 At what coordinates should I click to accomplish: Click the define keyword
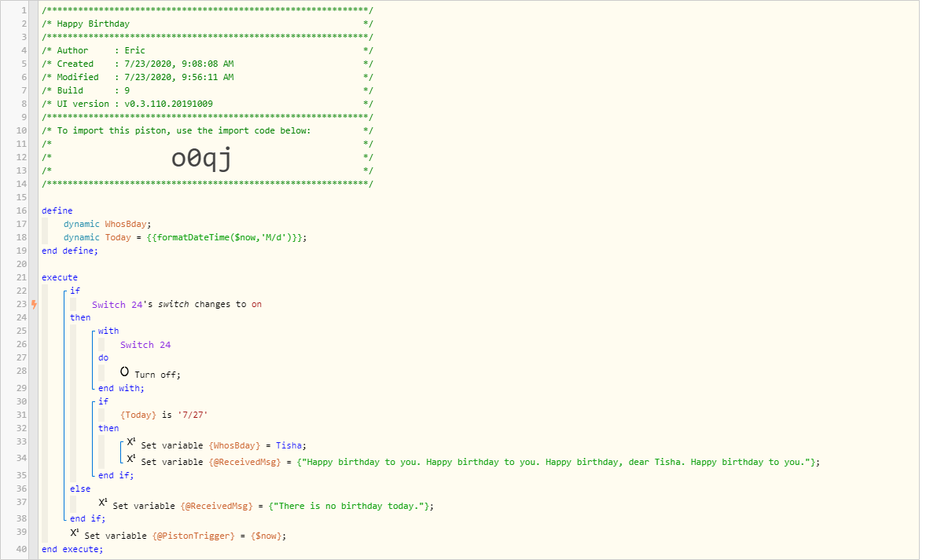pyautogui.click(x=57, y=210)
